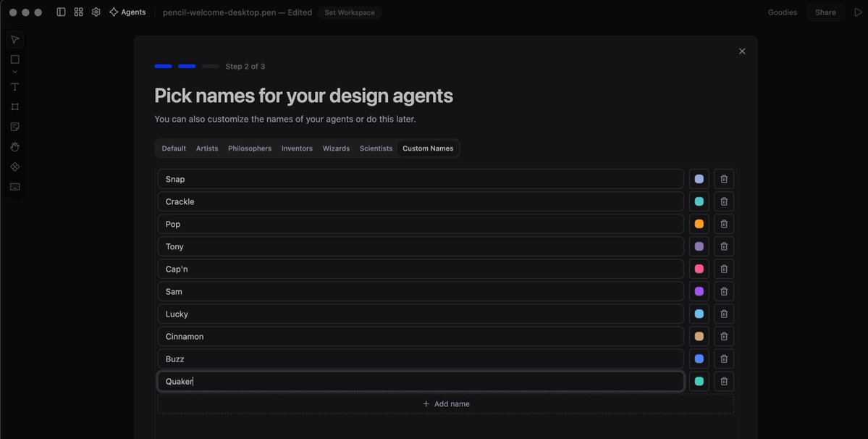Click the file title pencil-welcome-desktop.pen
The image size is (868, 439).
point(219,12)
